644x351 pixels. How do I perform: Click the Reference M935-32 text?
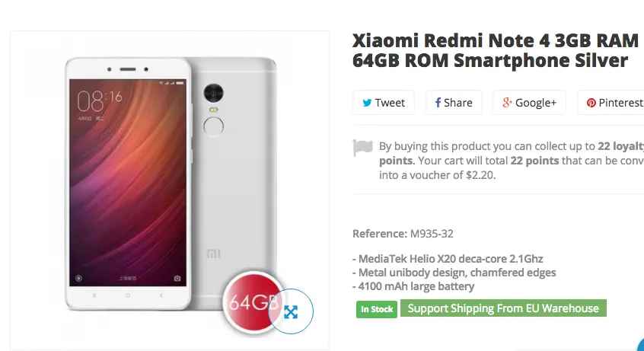403,234
